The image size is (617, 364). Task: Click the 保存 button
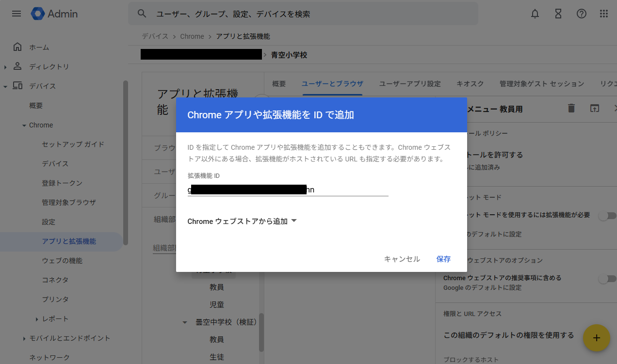(443, 259)
